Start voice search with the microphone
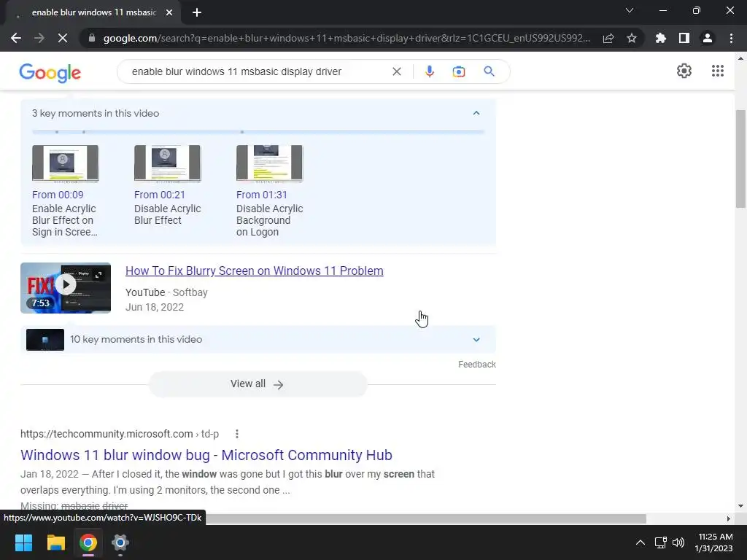The width and height of the screenshot is (747, 560). click(x=429, y=71)
